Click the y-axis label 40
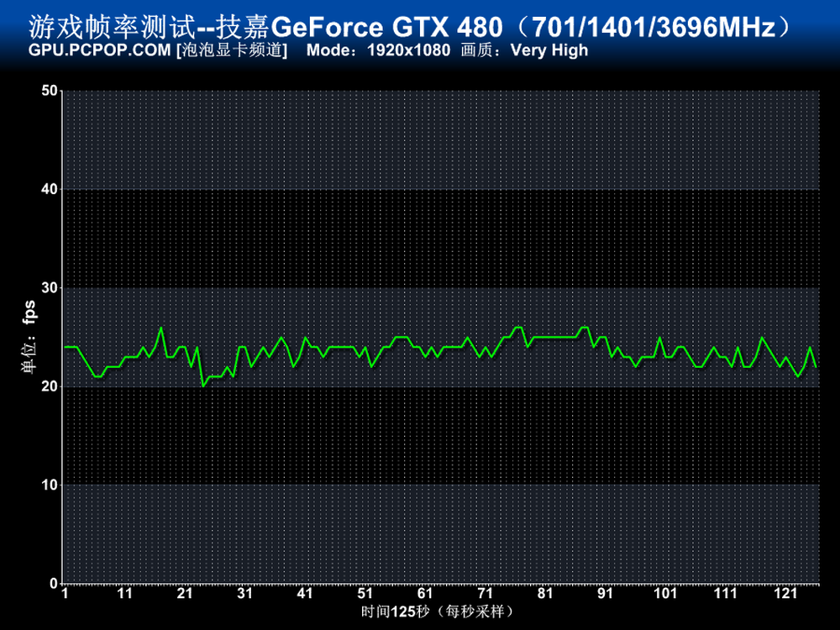The height and width of the screenshot is (630, 840). pyautogui.click(x=50, y=189)
